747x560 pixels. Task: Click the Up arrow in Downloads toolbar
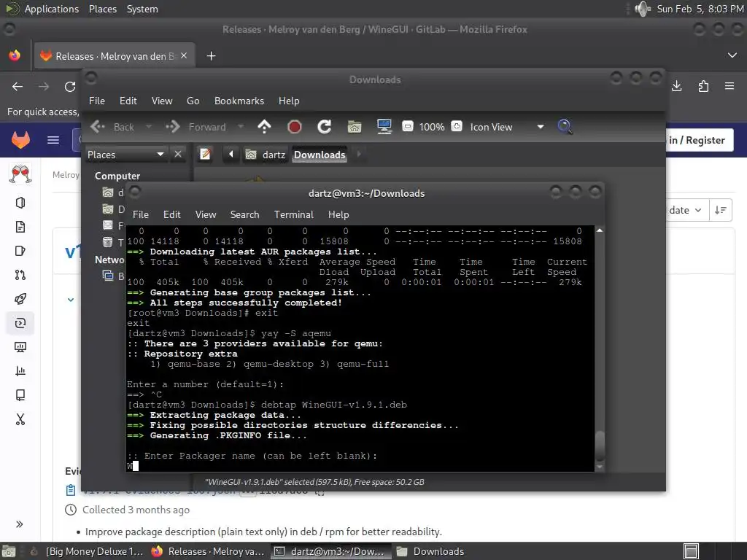click(x=264, y=127)
